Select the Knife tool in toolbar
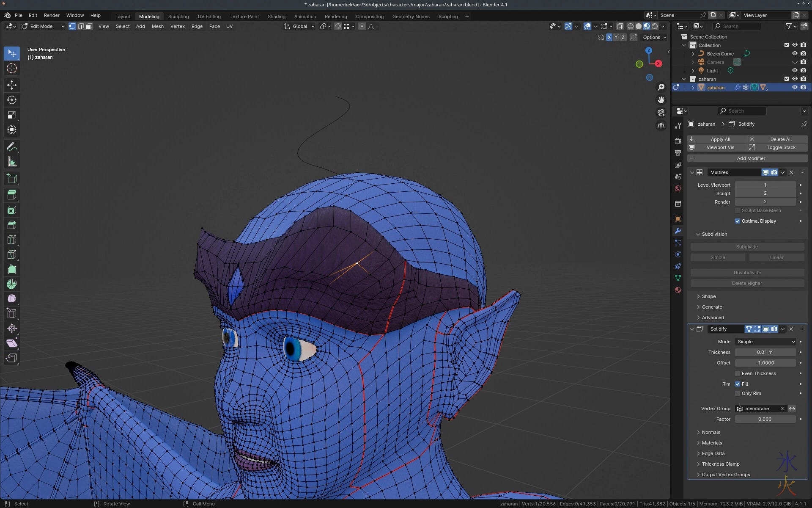This screenshot has width=812, height=508. pos(12,254)
